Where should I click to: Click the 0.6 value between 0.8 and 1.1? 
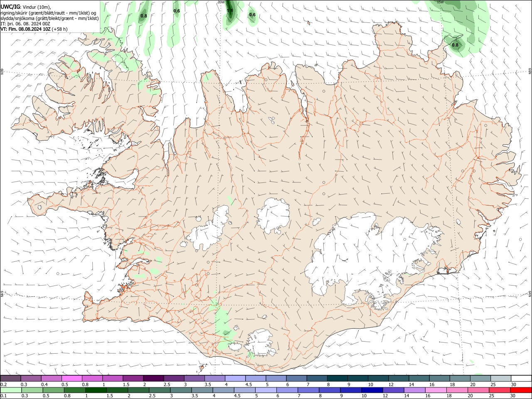point(177,11)
